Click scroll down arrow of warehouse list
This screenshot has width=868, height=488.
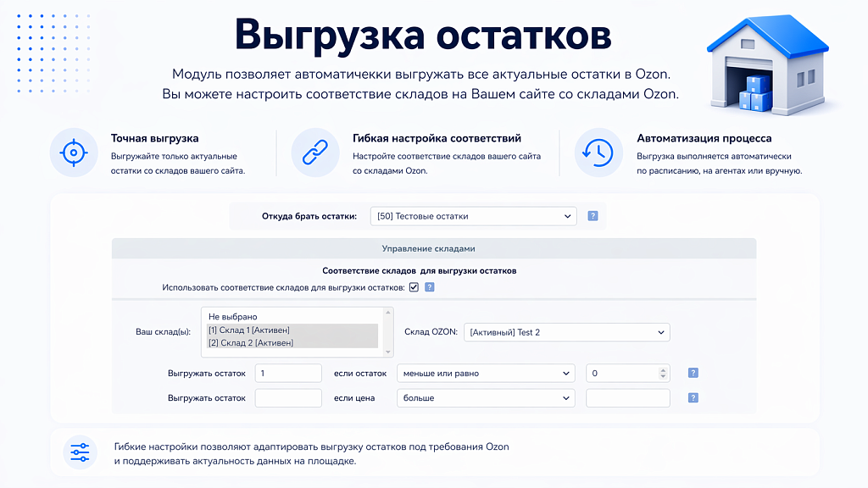[388, 352]
